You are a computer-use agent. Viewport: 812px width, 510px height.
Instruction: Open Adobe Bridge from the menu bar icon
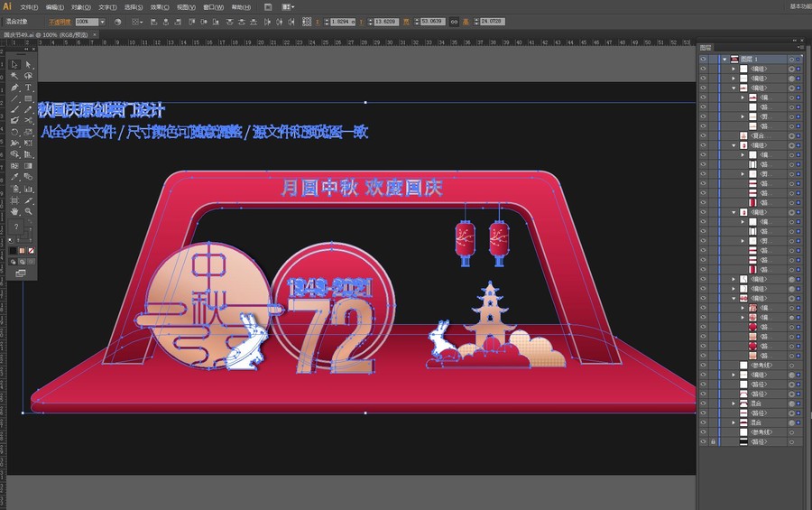268,7
